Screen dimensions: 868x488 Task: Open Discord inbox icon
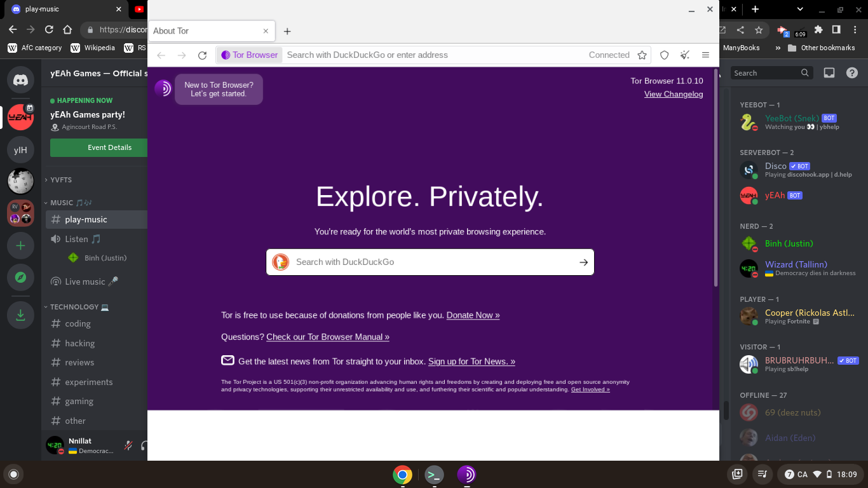(x=829, y=73)
